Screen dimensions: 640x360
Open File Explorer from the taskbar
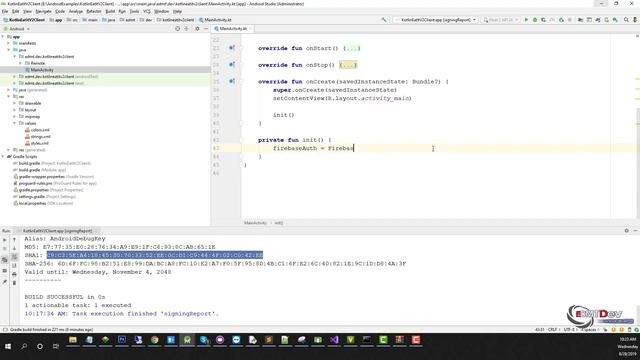click(x=73, y=340)
